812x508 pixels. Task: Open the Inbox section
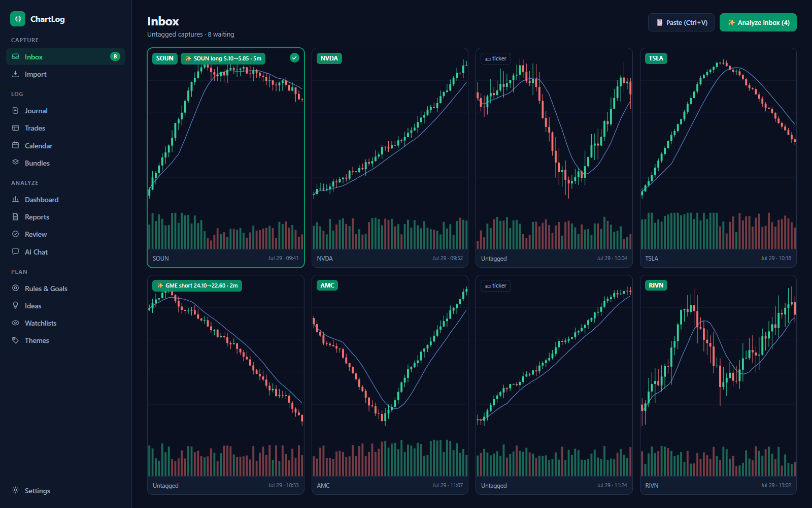65,56
